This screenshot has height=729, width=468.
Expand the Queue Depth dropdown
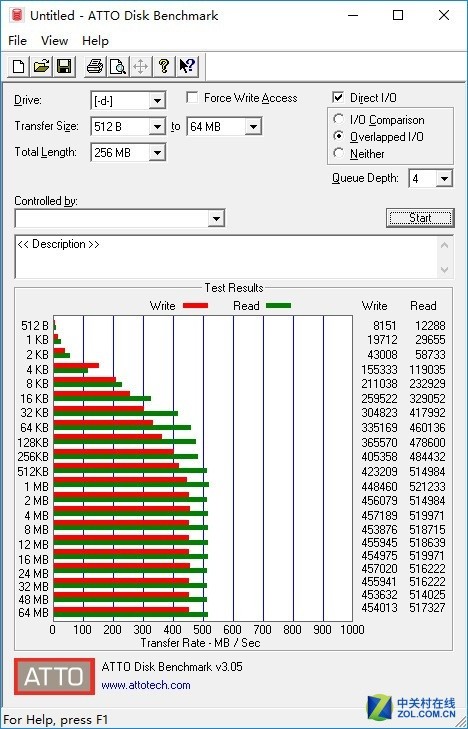tap(444, 179)
